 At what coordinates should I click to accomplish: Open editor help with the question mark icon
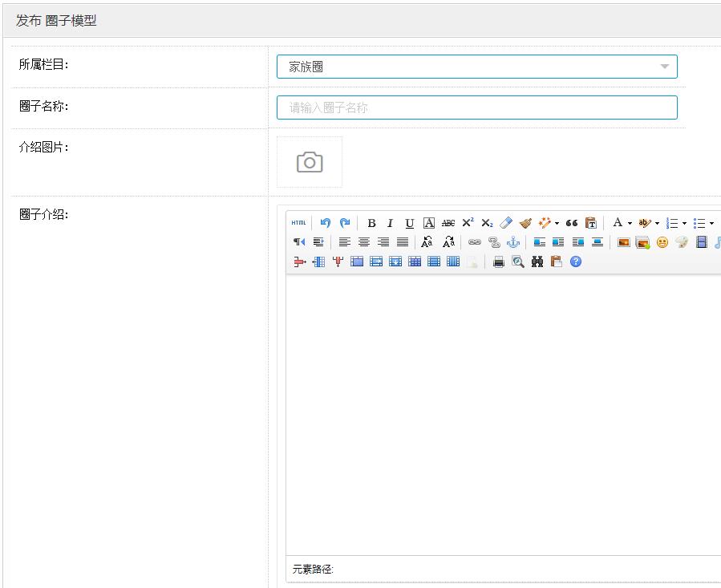(x=576, y=262)
